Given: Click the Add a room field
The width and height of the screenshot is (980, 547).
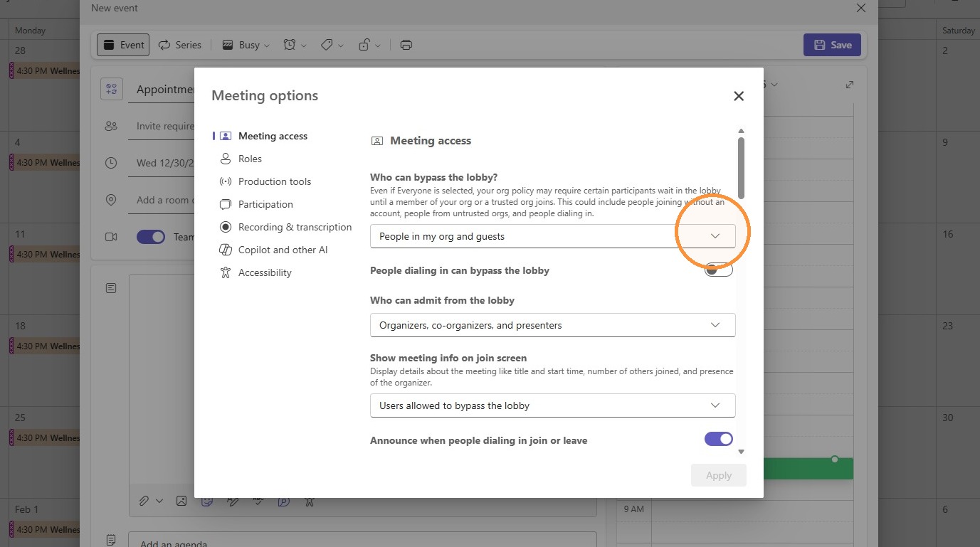Looking at the screenshot, I should (162, 200).
